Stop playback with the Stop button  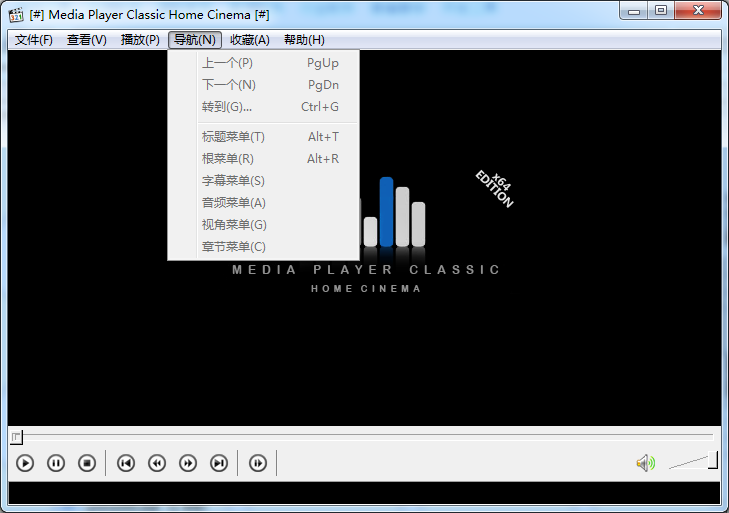point(87,463)
